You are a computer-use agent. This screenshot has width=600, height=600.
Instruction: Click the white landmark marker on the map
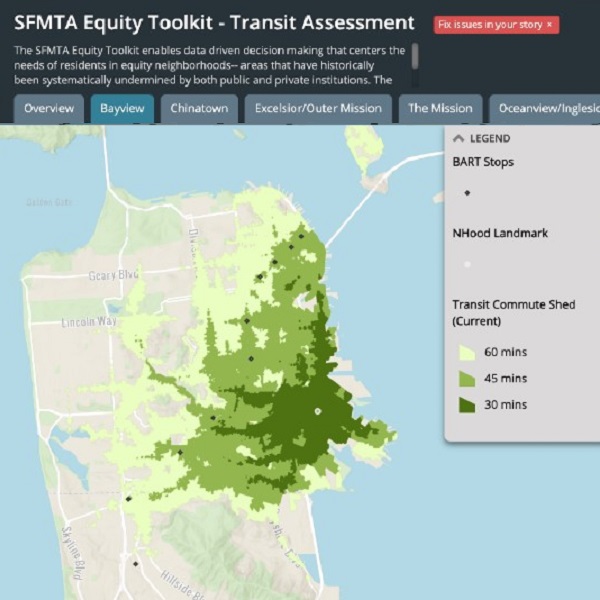click(318, 411)
